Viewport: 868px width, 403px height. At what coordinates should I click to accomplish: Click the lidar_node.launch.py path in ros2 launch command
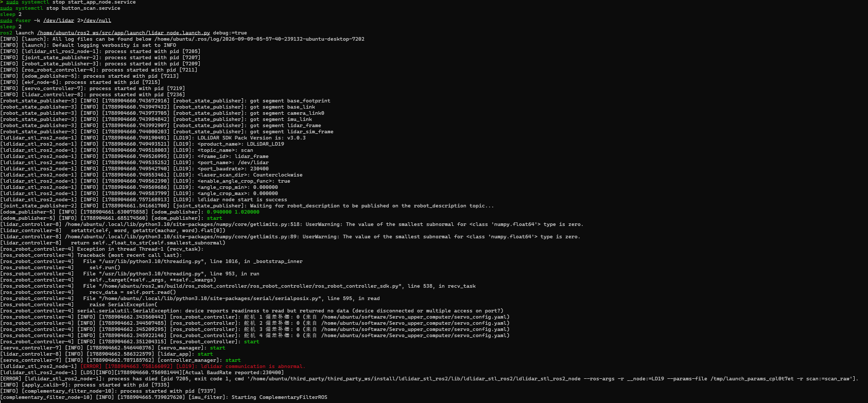(x=124, y=33)
